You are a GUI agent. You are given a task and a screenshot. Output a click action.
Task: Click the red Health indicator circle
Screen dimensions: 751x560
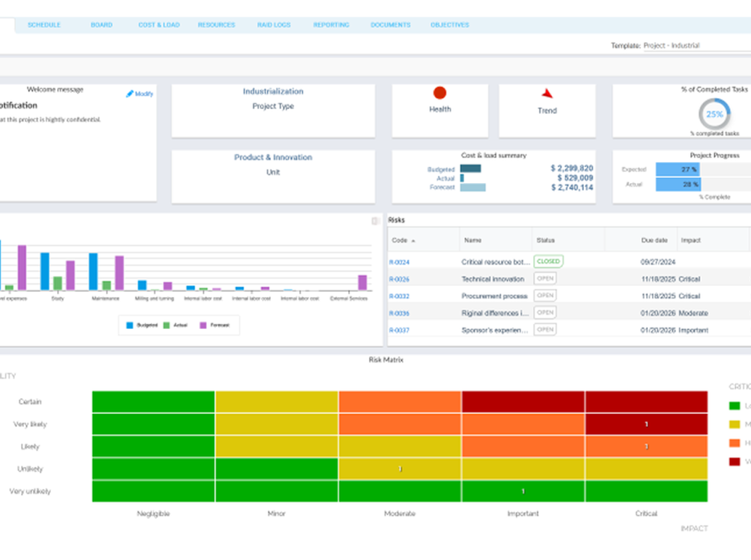[440, 93]
